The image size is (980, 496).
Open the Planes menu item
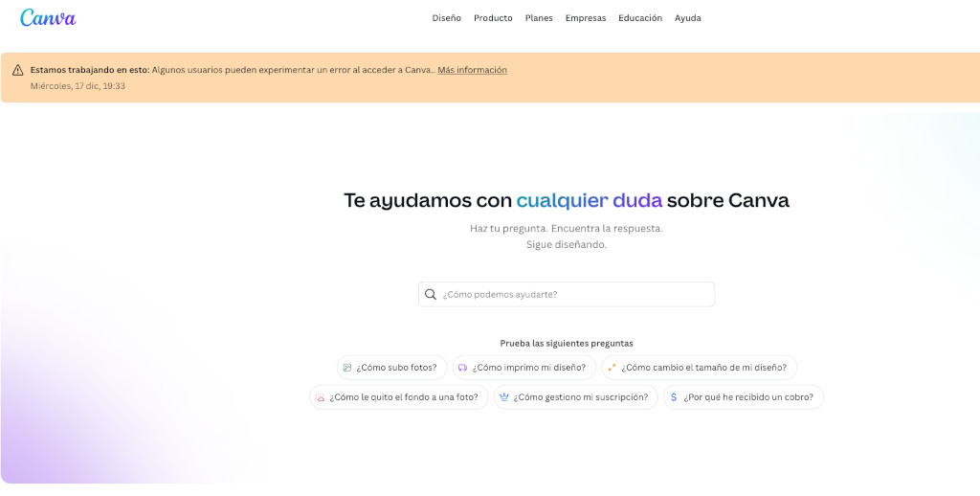point(539,18)
